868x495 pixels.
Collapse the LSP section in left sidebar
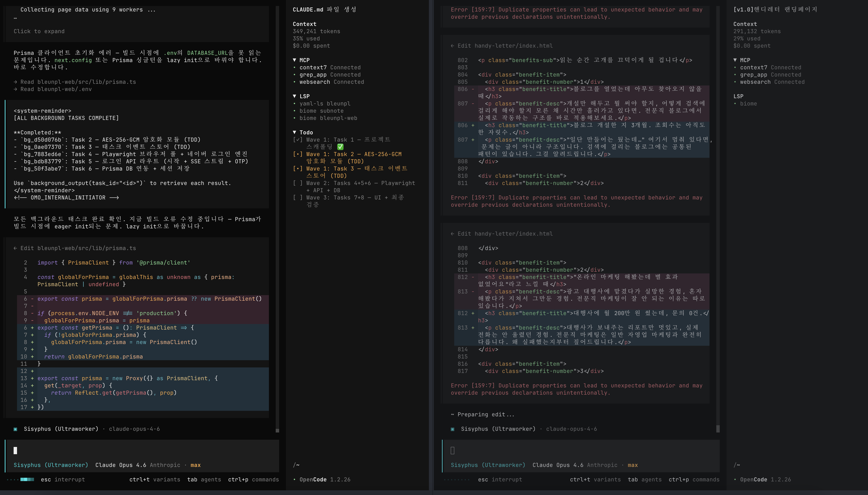click(295, 97)
